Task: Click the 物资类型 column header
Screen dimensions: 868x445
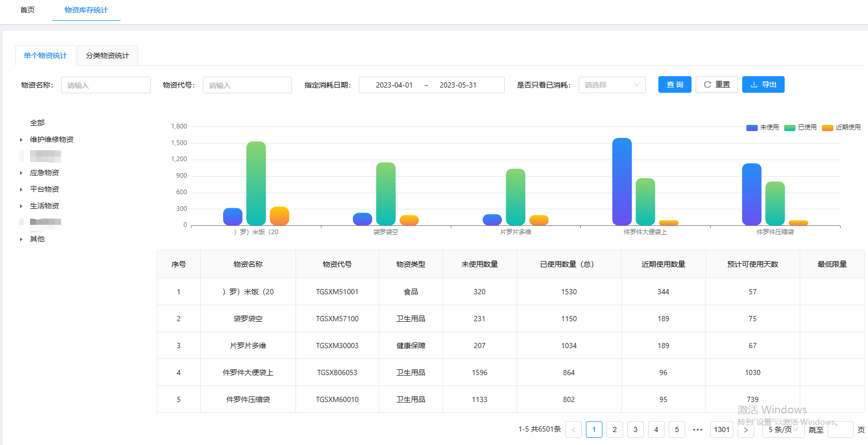Action: (411, 264)
